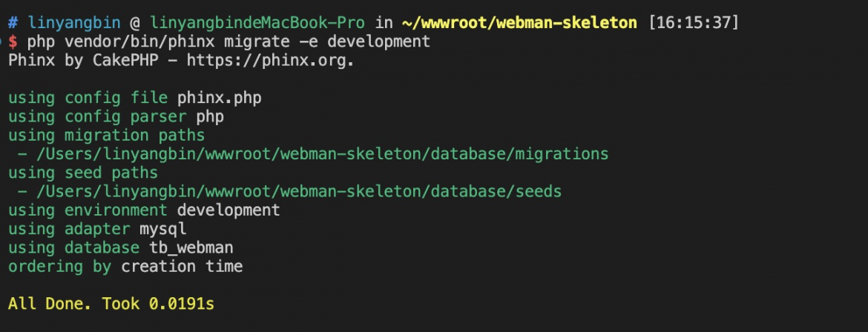Click the environment value development
Screen dimensions: 868x332
pos(228,210)
